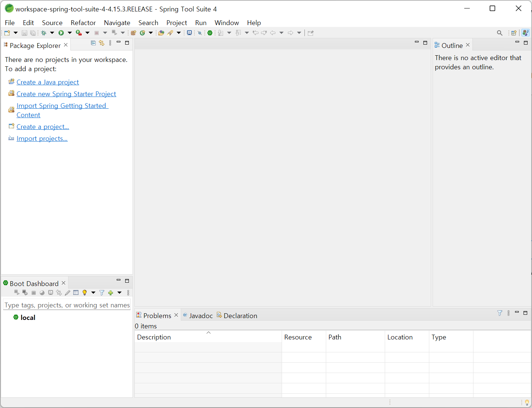Click the Forward navigation arrow icon
The image size is (532, 408).
[290, 33]
